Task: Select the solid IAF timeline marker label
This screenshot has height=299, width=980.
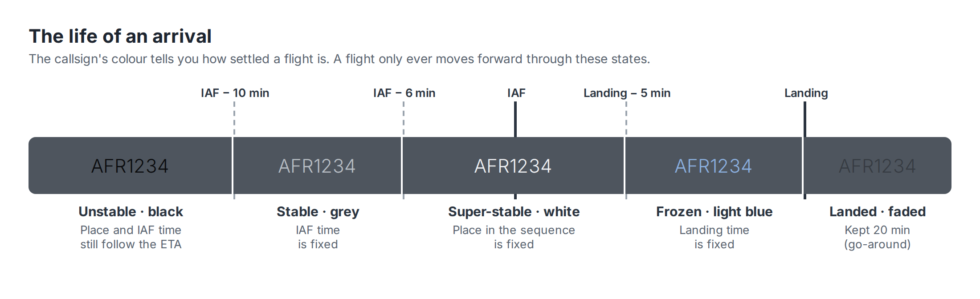Action: (516, 93)
